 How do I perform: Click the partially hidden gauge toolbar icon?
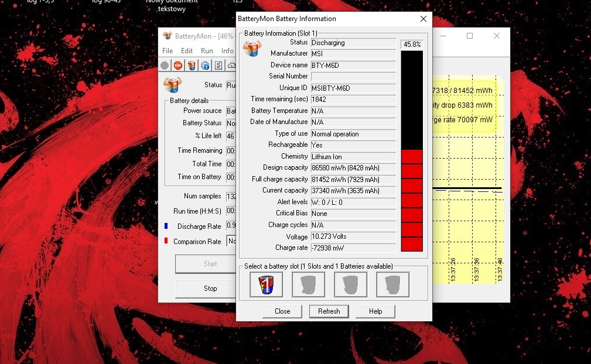coord(231,66)
